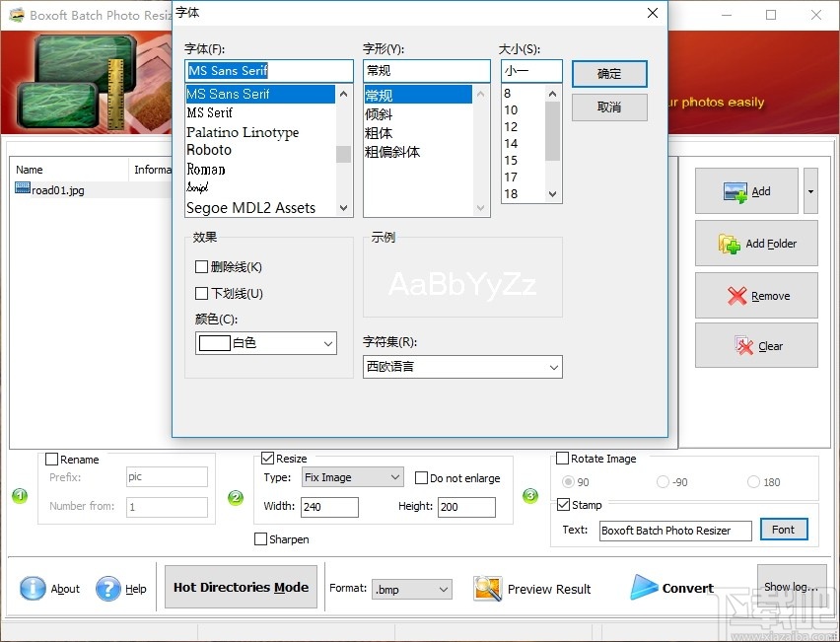
Task: Start conversion via the Convert arrow icon
Action: [x=645, y=588]
